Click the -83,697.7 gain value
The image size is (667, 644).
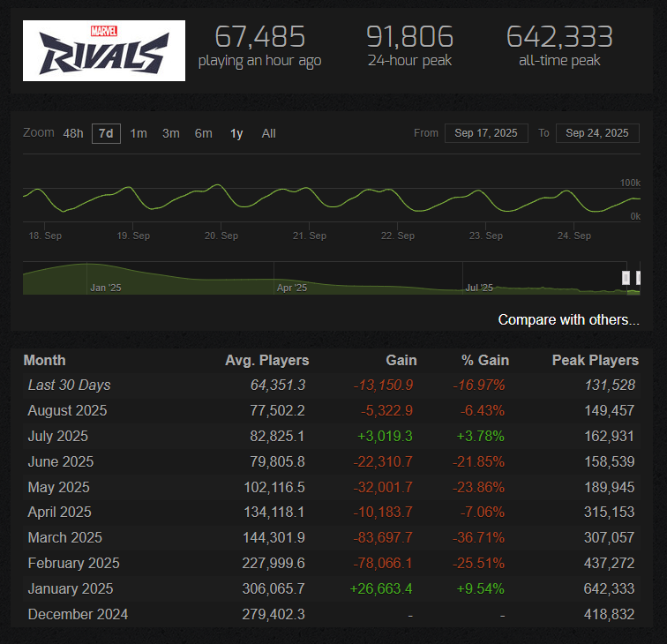tap(383, 537)
